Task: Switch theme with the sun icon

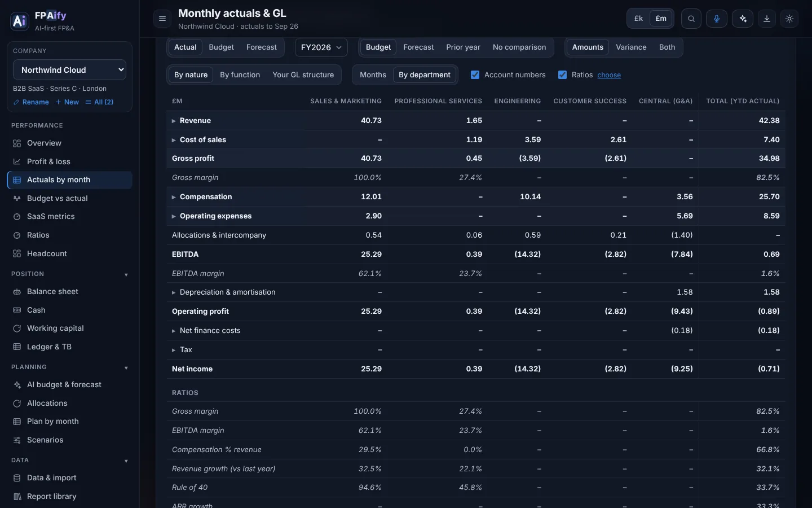Action: pyautogui.click(x=789, y=19)
